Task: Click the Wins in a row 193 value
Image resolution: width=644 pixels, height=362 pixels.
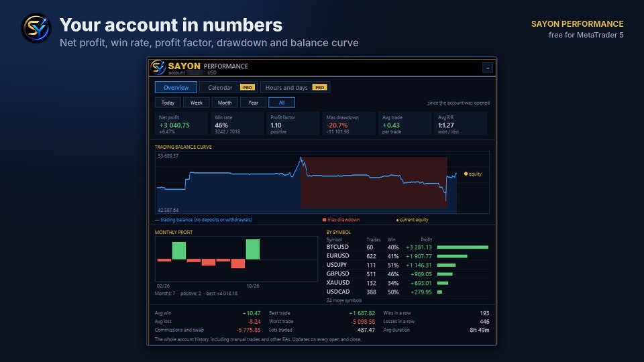Action: click(484, 313)
